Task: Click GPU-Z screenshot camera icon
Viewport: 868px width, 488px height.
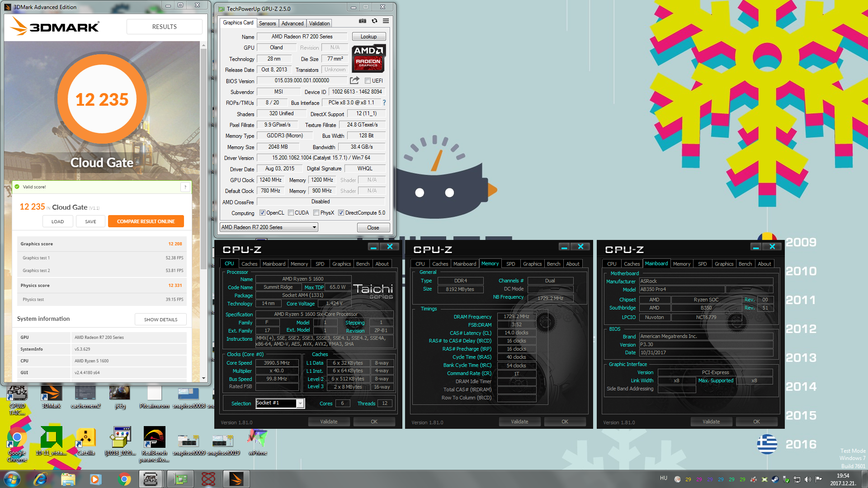Action: tap(363, 21)
